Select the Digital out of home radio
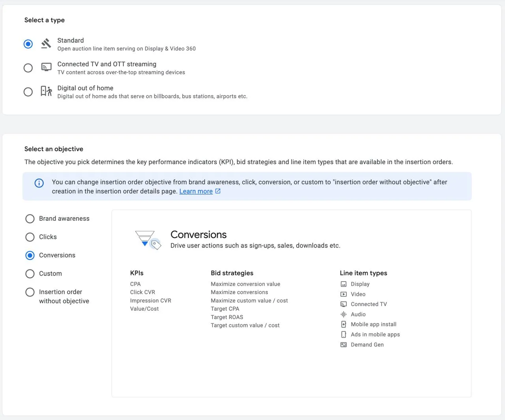This screenshot has height=420, width=505. pos(28,92)
